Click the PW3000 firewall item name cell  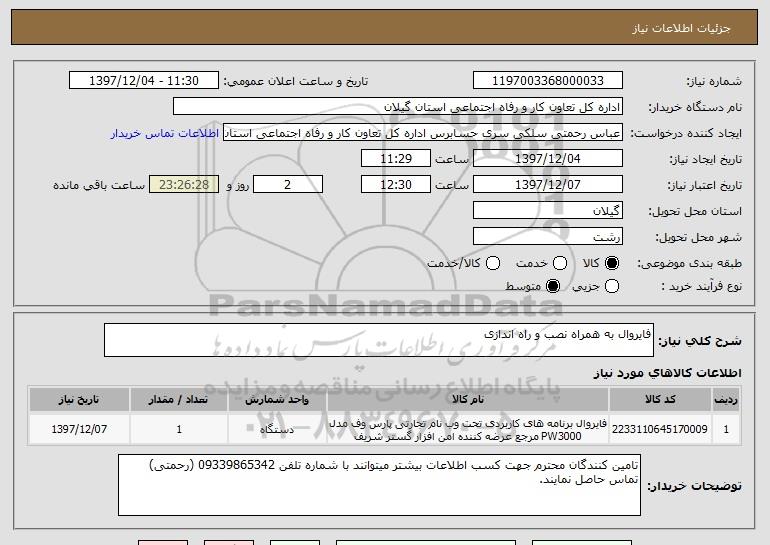pyautogui.click(x=468, y=429)
